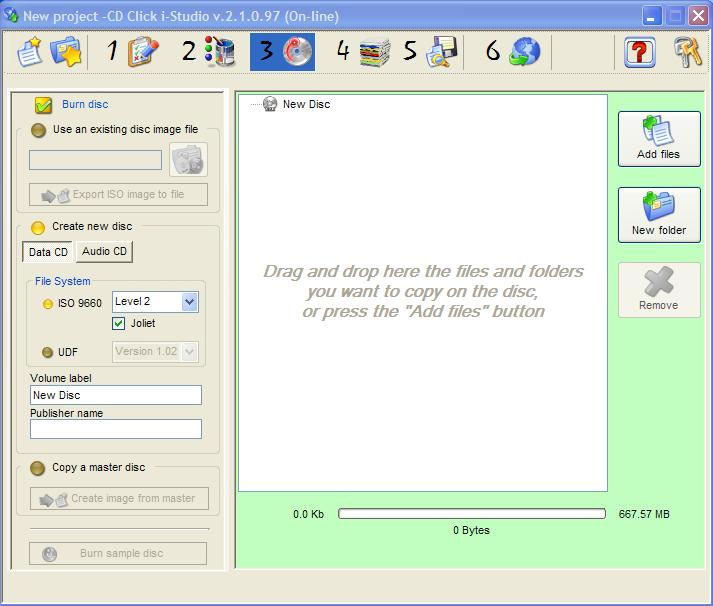The width and height of the screenshot is (713, 606).
Task: Open the favorites folder with star icon
Action: [66, 51]
